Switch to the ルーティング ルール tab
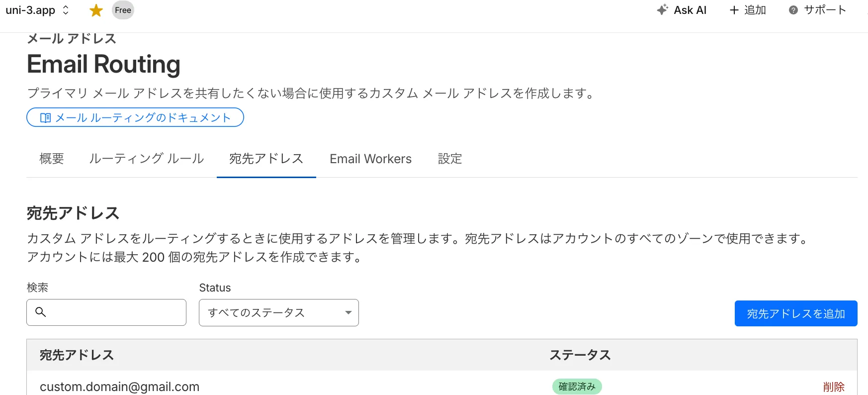 [x=147, y=159]
